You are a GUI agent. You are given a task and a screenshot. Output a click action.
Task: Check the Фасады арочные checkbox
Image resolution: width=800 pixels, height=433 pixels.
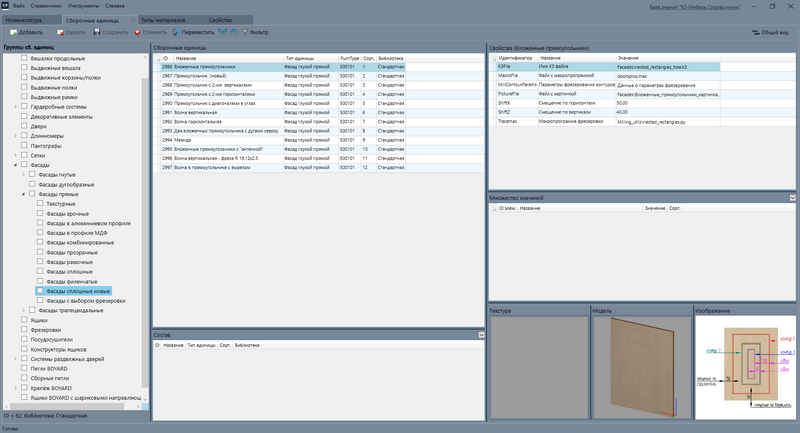pyautogui.click(x=40, y=213)
